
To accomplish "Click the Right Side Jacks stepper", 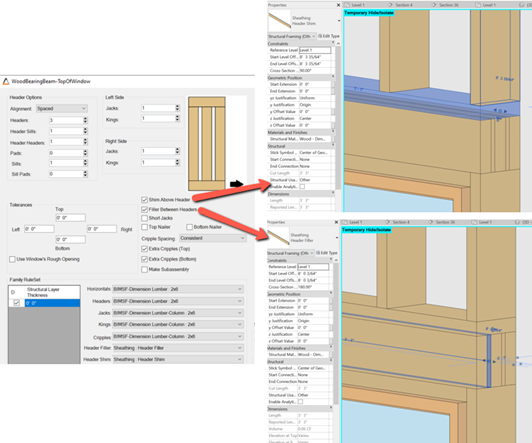I will [177, 151].
